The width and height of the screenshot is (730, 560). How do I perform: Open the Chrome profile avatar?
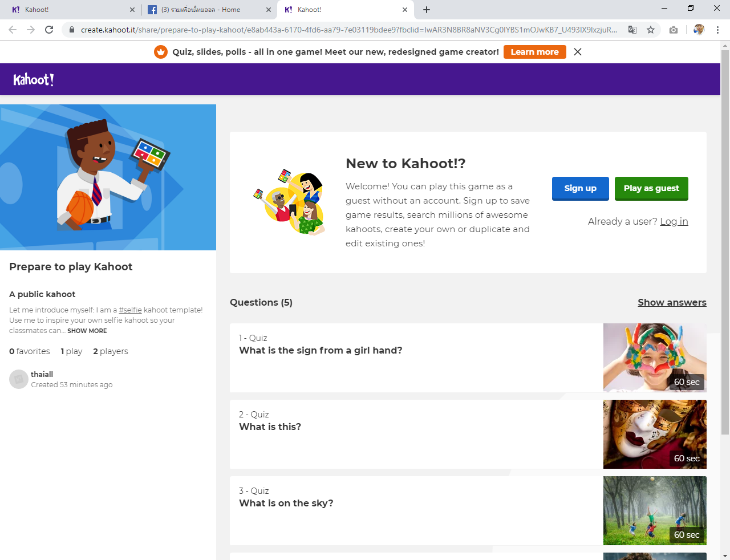(x=699, y=30)
